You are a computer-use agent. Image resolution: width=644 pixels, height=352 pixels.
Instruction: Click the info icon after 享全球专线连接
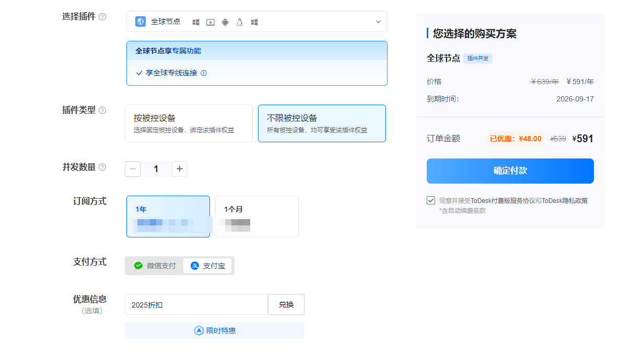pyautogui.click(x=204, y=73)
